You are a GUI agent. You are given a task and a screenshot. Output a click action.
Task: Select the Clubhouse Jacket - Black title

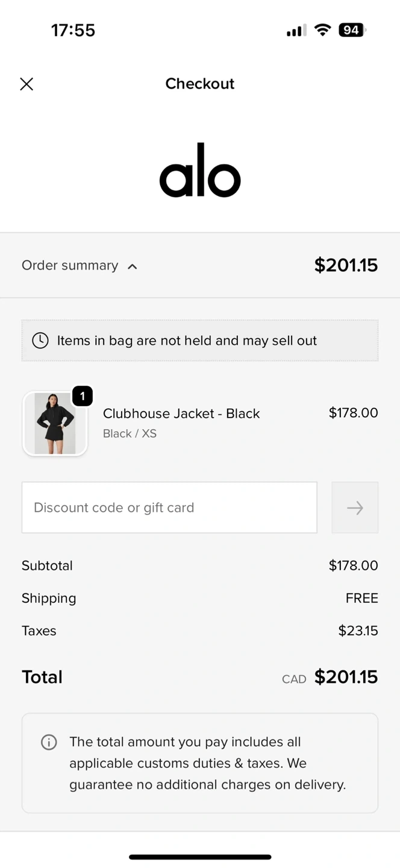(181, 414)
